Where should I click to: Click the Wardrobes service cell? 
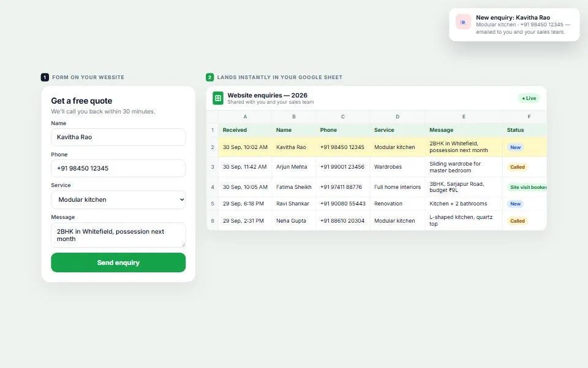[398, 167]
